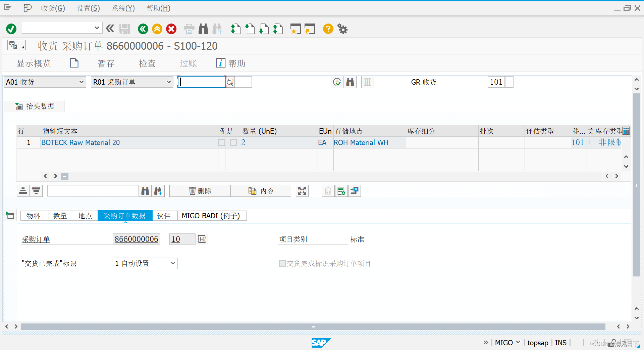Click the distribute quantity icon
Screen dimensions: 644x350
(x=355, y=191)
